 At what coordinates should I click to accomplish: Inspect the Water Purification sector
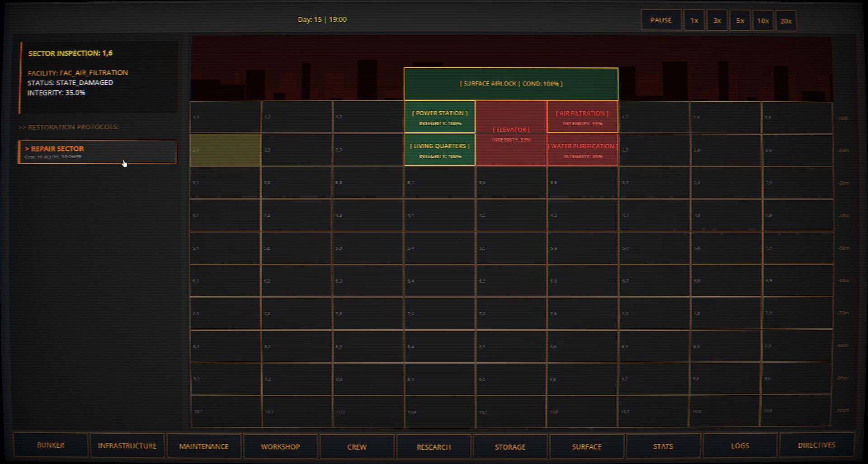582,150
